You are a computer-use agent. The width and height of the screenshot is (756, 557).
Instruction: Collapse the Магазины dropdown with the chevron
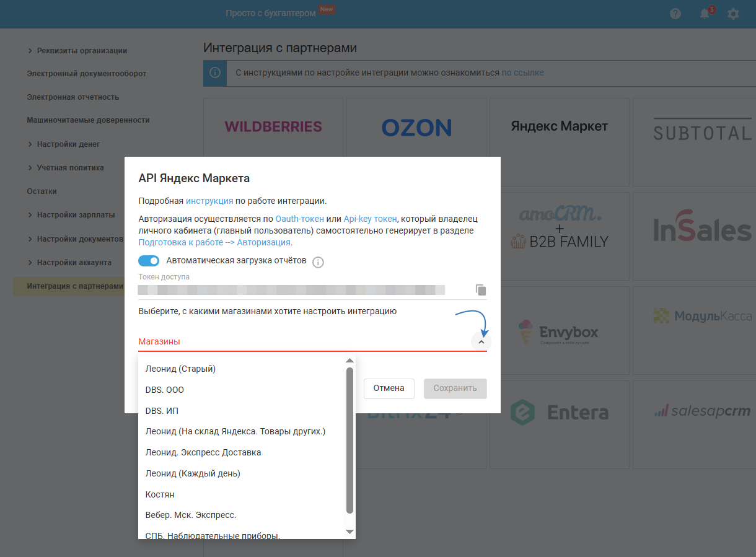481,341
